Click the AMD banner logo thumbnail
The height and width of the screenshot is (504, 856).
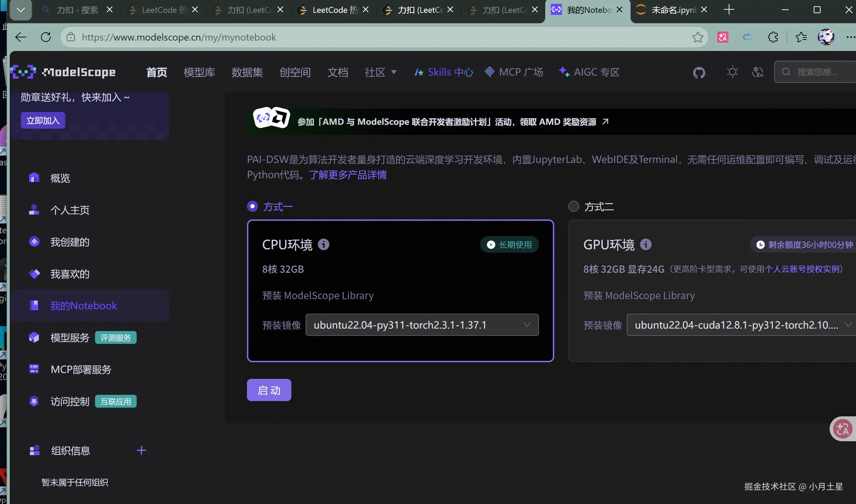pyautogui.click(x=272, y=118)
